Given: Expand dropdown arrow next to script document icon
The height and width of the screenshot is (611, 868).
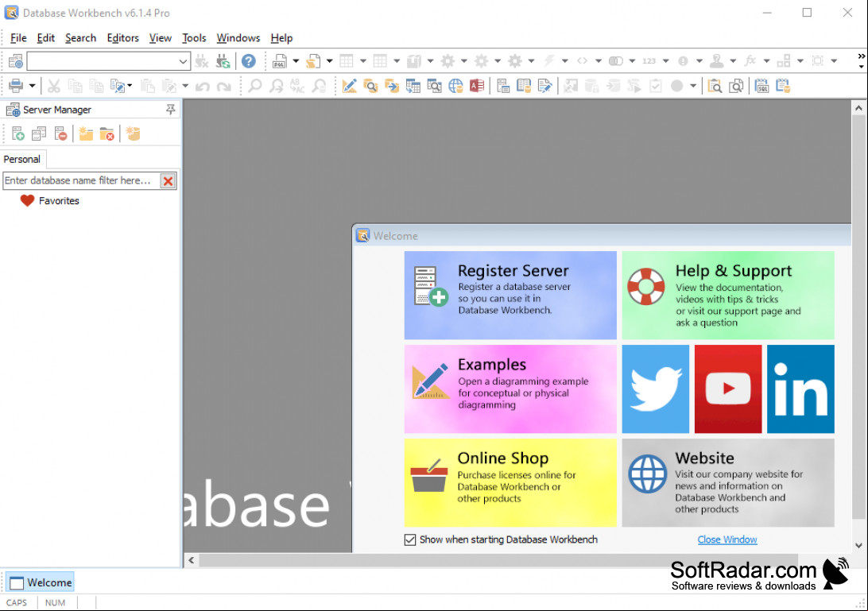Looking at the screenshot, I should click(x=329, y=61).
